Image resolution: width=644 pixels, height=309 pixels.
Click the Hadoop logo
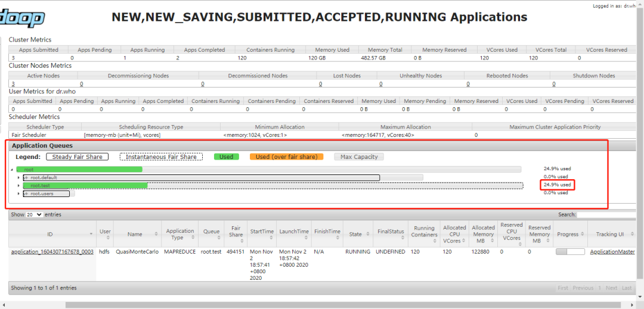point(22,18)
